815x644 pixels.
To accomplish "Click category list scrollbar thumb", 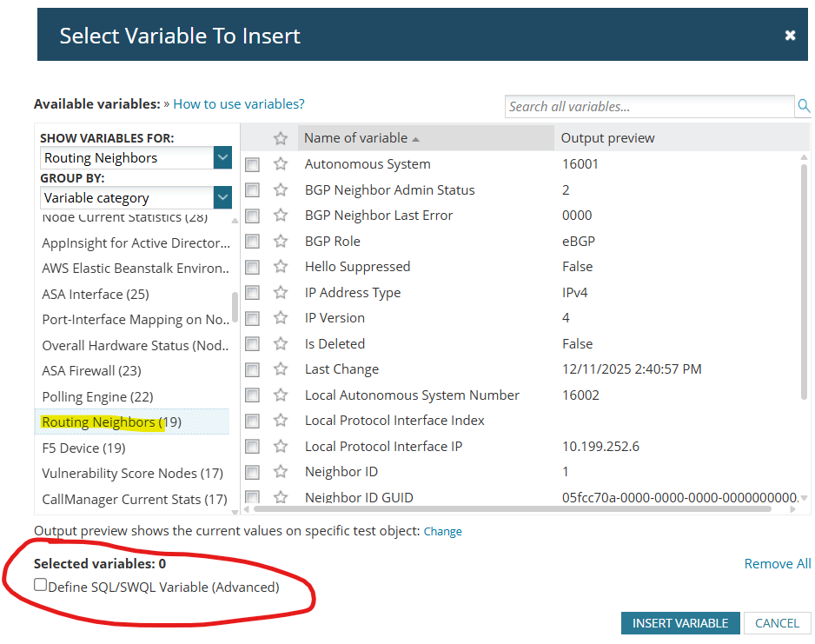I will coord(235,307).
